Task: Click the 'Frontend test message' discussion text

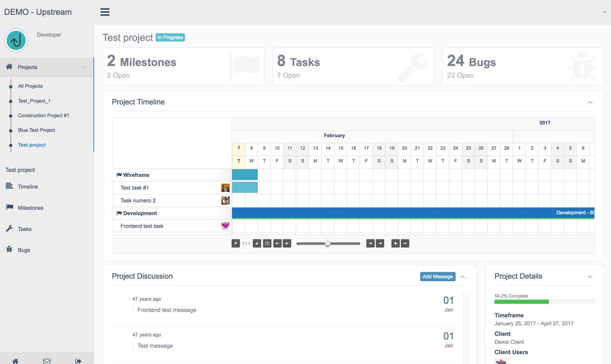Action: pos(166,310)
